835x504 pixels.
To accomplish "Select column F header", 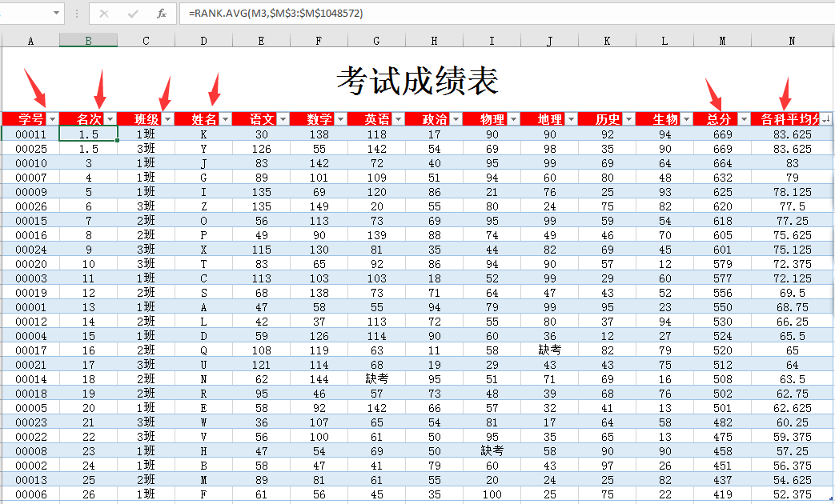I will pos(319,41).
